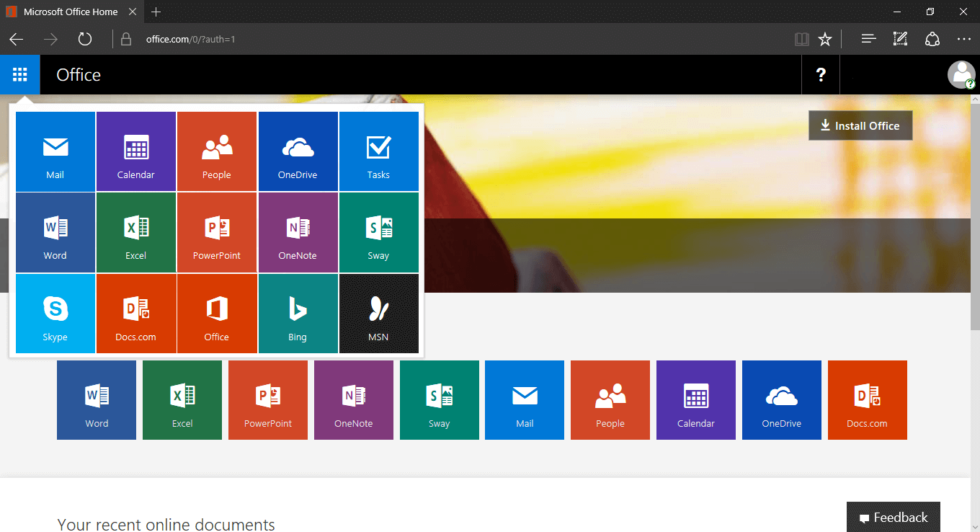Viewport: 980px width, 532px height.
Task: Click Docs.com tile in the page row
Action: coord(868,400)
